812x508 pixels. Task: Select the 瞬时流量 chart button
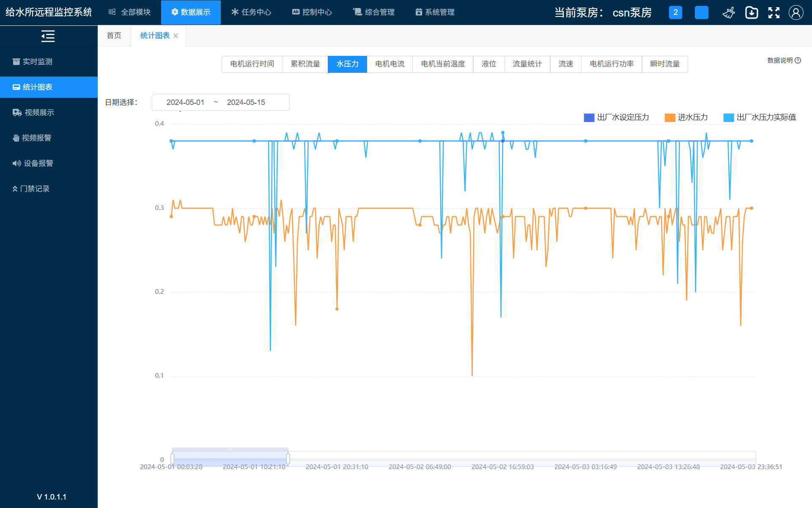click(664, 64)
